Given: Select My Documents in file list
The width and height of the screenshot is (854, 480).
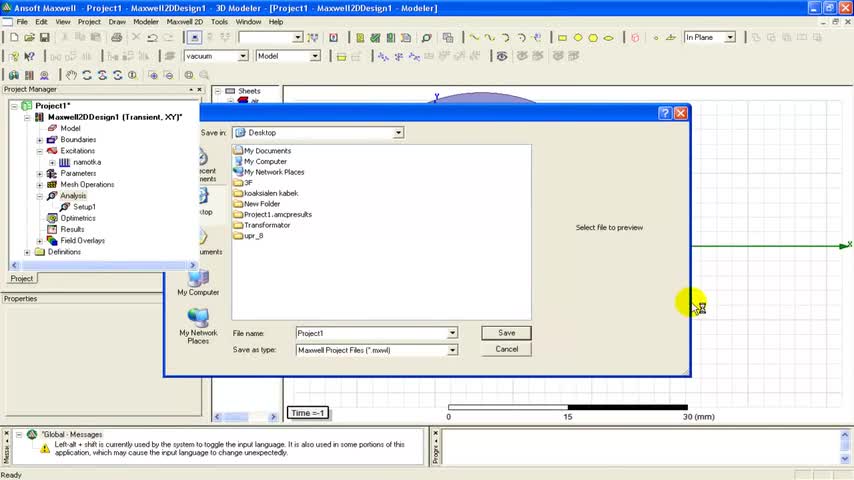Looking at the screenshot, I should (x=267, y=151).
